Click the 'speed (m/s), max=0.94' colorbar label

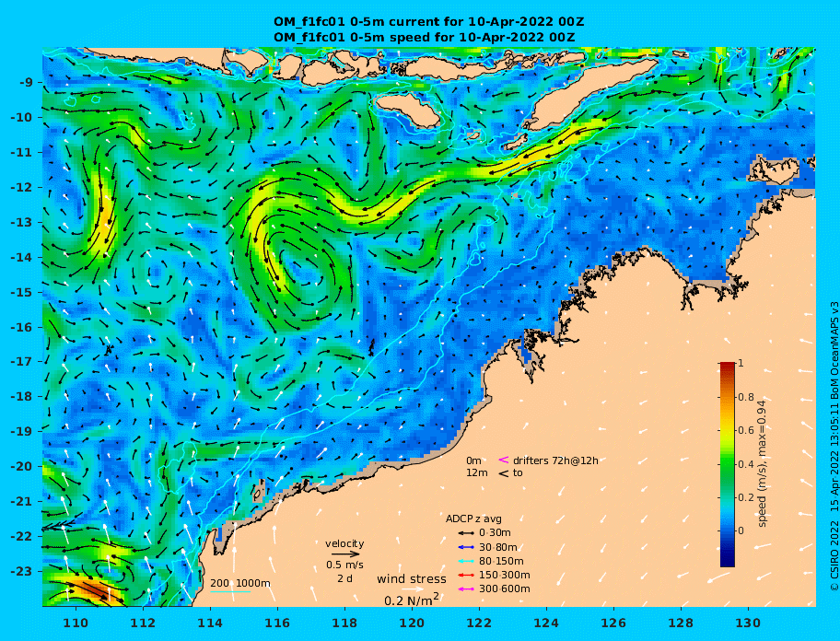[x=763, y=463]
